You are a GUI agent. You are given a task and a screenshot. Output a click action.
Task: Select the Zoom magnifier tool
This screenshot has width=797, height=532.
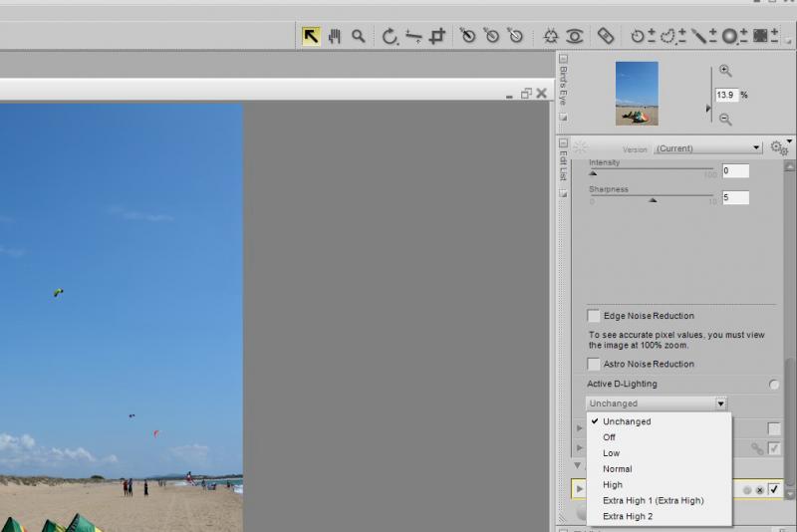[x=359, y=36]
